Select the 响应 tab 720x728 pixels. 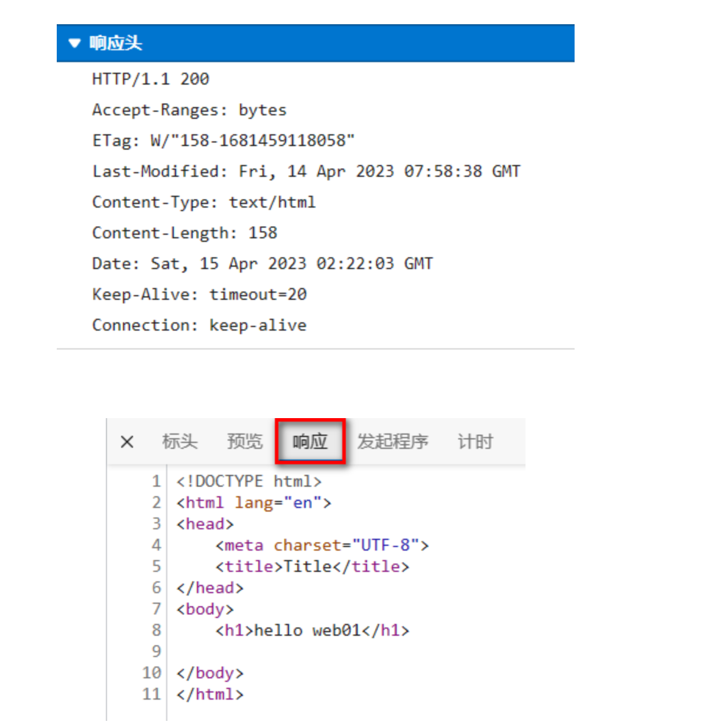point(310,442)
